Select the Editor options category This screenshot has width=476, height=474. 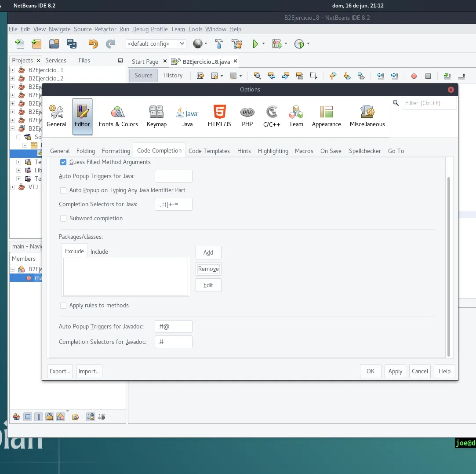(82, 116)
